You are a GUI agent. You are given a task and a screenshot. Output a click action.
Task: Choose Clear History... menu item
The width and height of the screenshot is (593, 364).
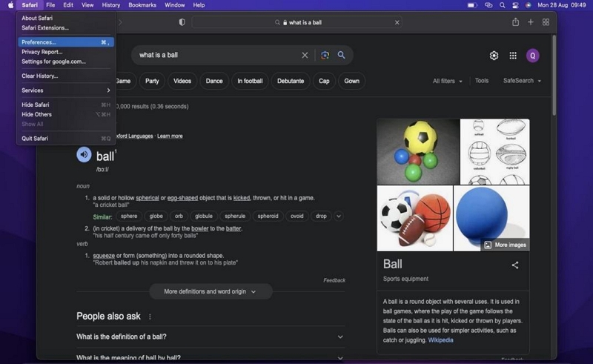pos(66,76)
